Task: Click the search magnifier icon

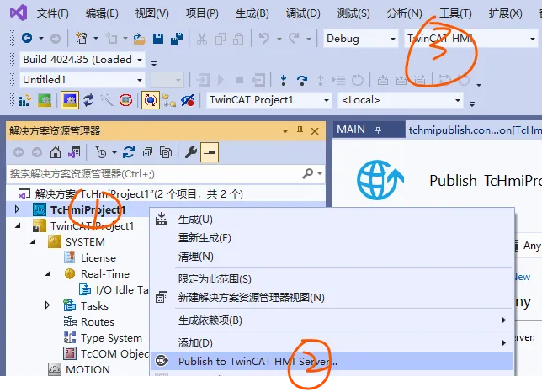Action: (308, 173)
